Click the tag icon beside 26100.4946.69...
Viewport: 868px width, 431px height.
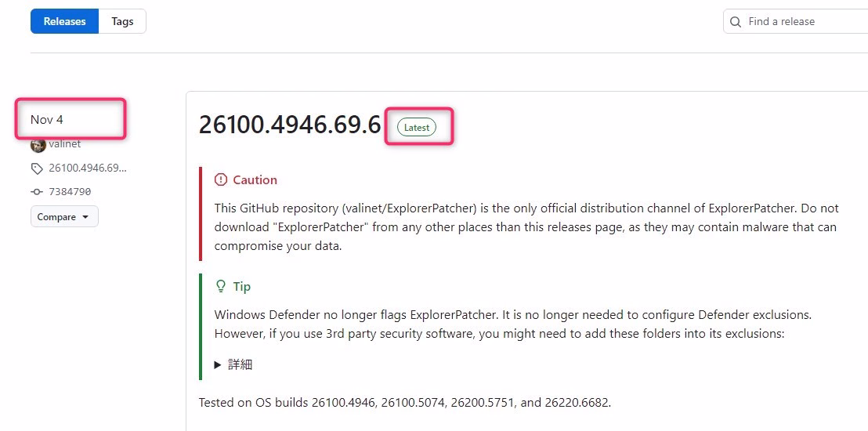[x=37, y=168]
